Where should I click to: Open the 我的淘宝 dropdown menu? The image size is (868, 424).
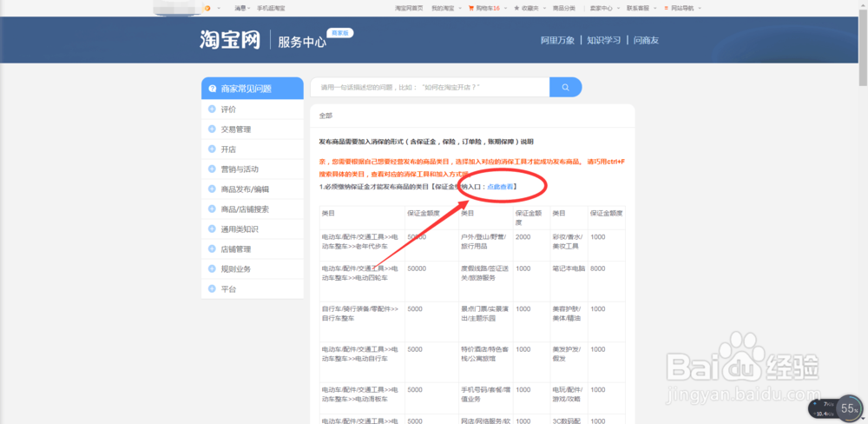click(x=446, y=9)
